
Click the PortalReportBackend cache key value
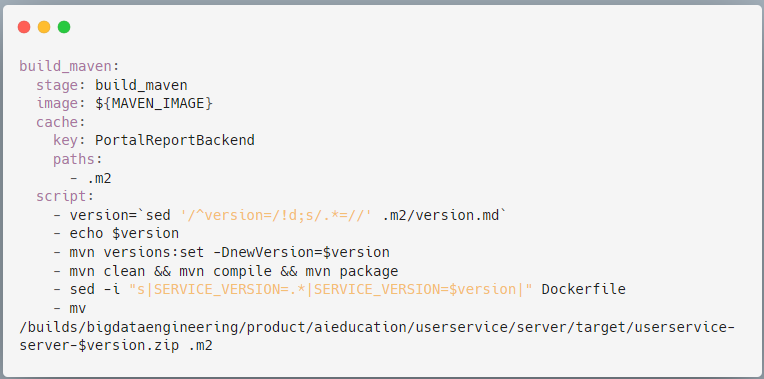(175, 141)
